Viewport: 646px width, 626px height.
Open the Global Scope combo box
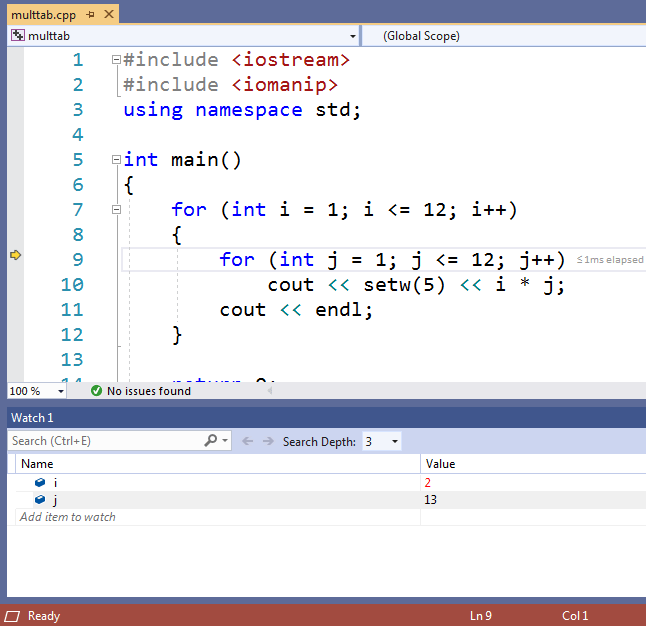[x=504, y=36]
